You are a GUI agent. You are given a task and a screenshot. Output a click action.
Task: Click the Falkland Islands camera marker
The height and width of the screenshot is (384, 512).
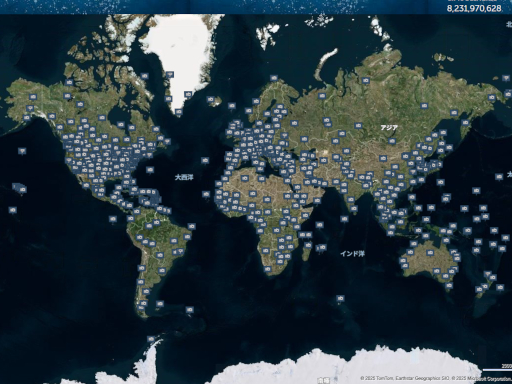point(160,304)
